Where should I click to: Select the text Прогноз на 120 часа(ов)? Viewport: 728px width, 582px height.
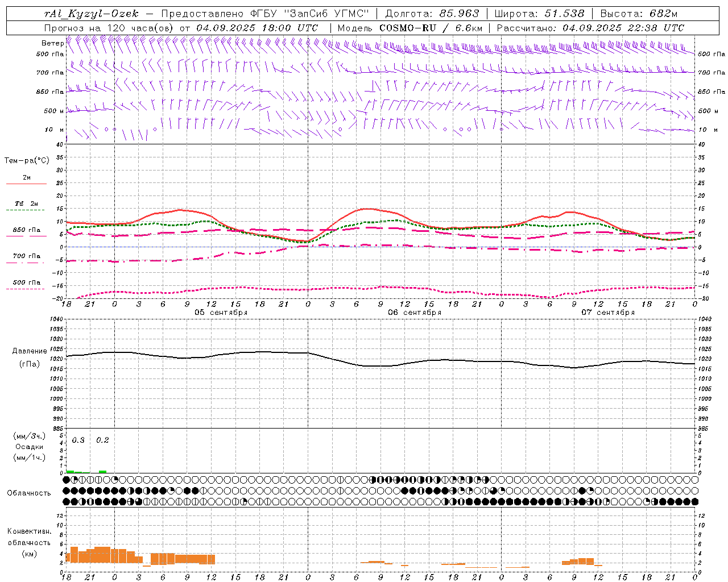(x=110, y=28)
